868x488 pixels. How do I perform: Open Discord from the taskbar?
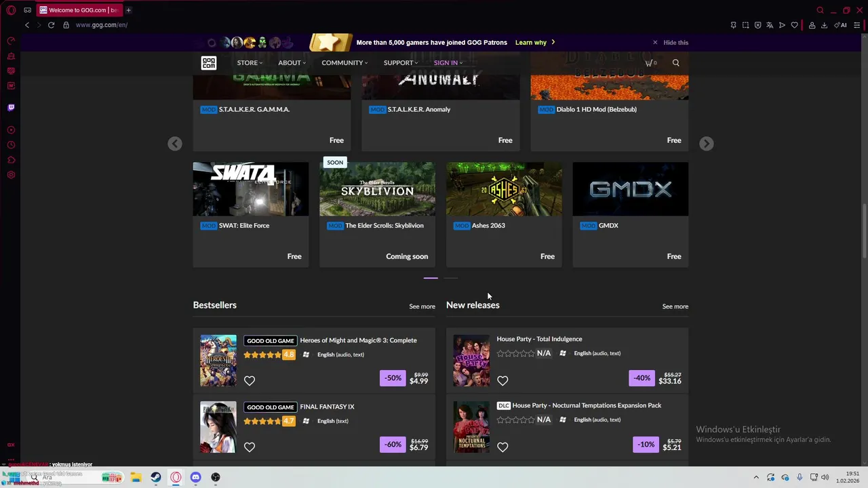[195, 477]
